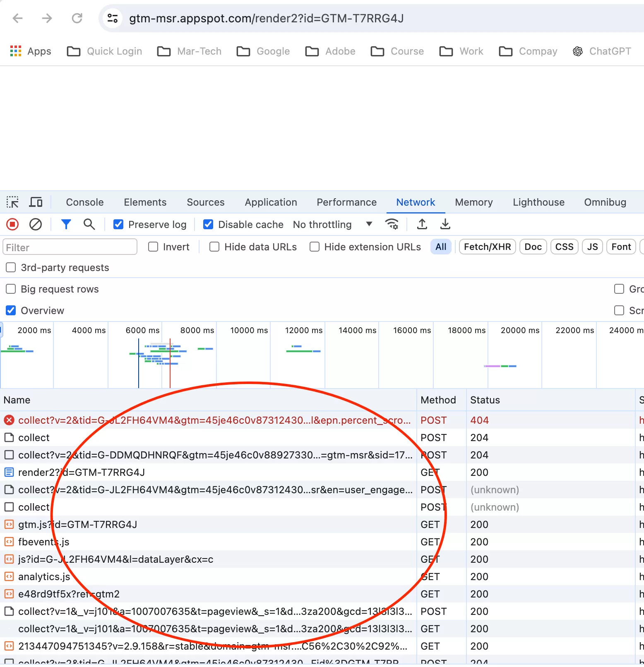Image resolution: width=644 pixels, height=667 pixels.
Task: Open Mar-Tech bookmark folder
Action: pos(189,51)
